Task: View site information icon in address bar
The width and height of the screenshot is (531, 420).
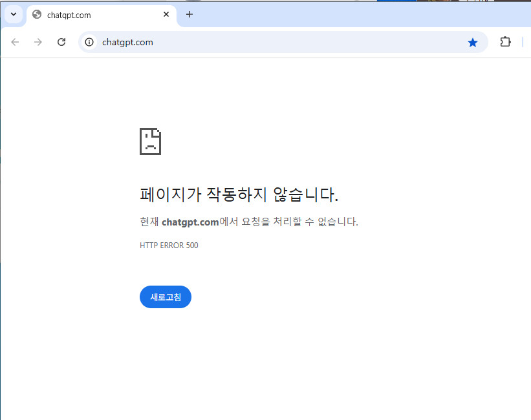Action: click(89, 42)
